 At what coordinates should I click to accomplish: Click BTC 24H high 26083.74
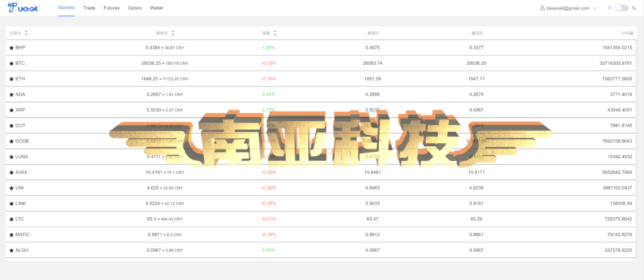[x=373, y=63]
